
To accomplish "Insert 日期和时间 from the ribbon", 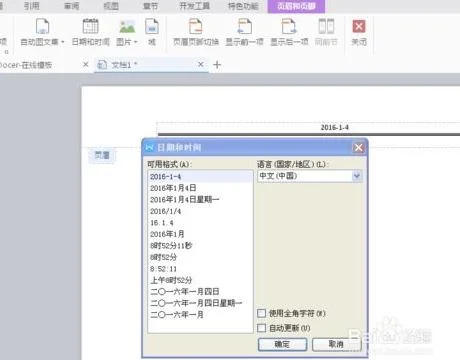I will coord(90,32).
